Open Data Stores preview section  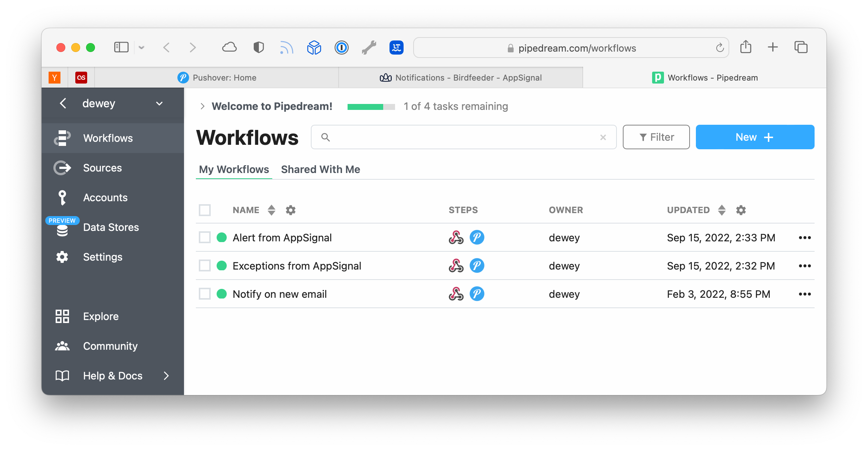[x=111, y=227]
